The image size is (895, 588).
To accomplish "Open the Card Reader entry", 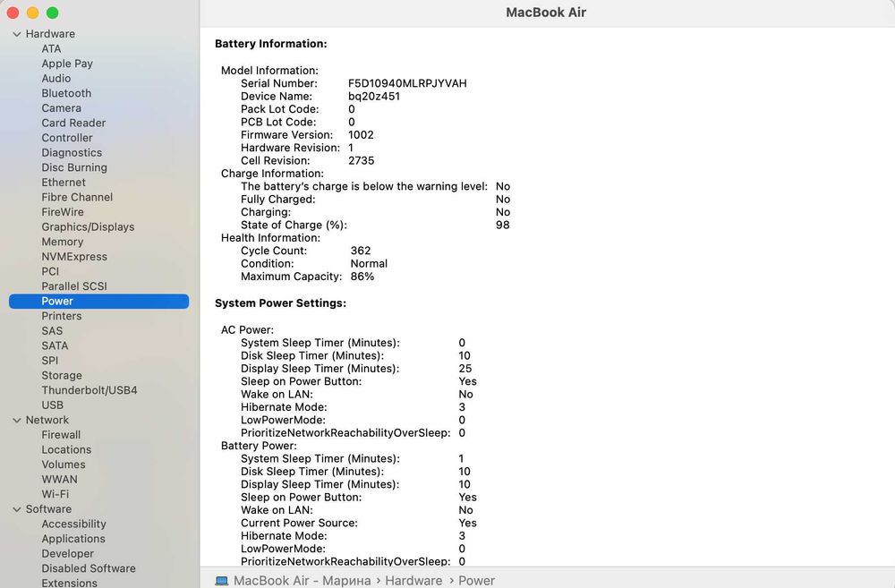I will 73,124.
